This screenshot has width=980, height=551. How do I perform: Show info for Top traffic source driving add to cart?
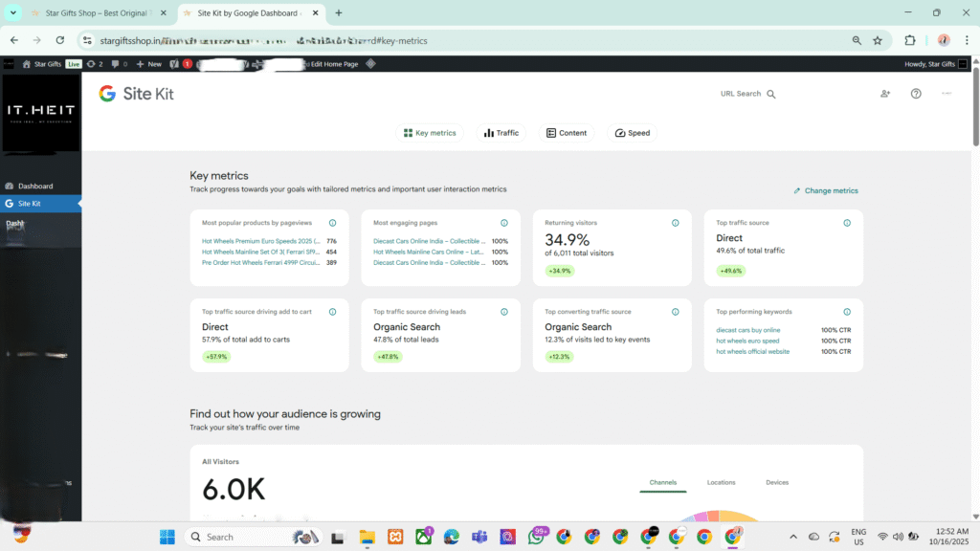point(332,312)
